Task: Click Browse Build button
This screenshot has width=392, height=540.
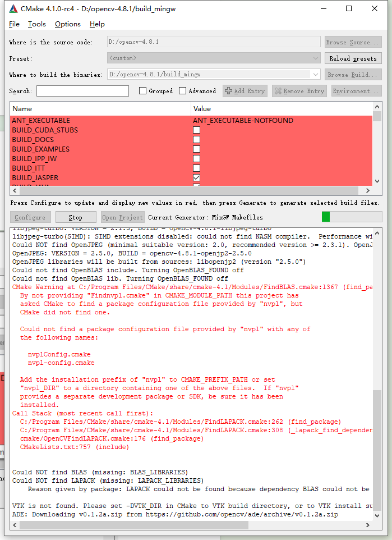Action: 353,75
